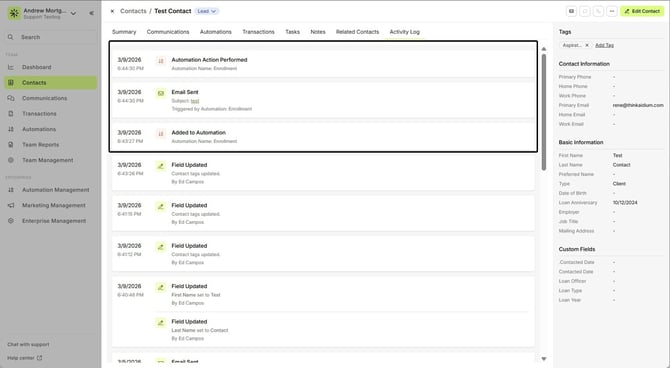670x368 pixels.
Task: Switch to the Transactions tab
Action: (259, 32)
